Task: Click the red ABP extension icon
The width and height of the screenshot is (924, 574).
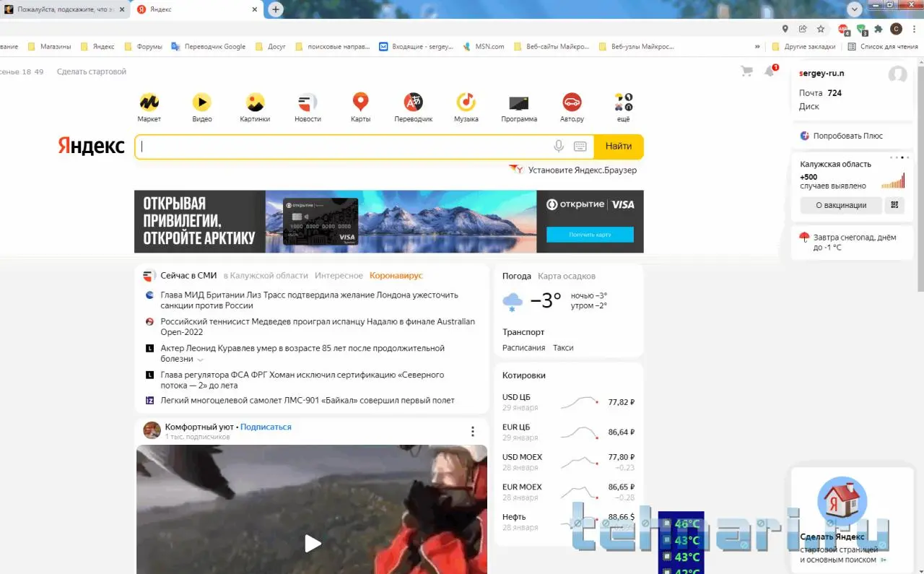Action: 844,30
